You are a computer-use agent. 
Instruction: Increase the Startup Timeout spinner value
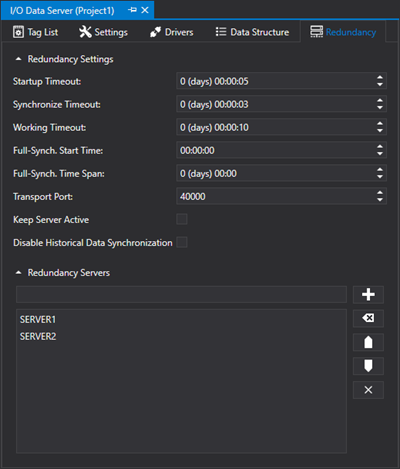pyautogui.click(x=380, y=78)
